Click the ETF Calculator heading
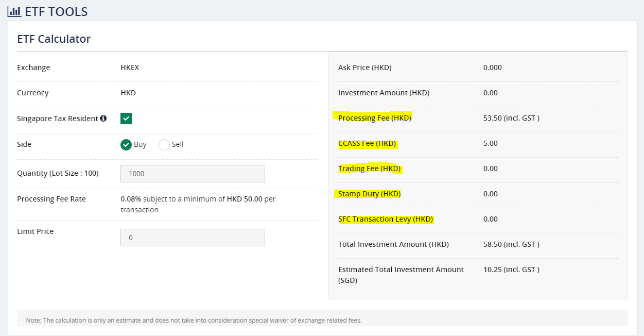This screenshot has height=336, width=644. (x=54, y=39)
